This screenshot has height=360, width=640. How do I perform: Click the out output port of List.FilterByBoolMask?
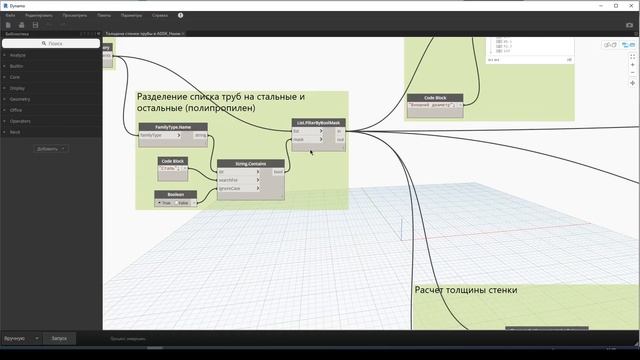(x=340, y=140)
